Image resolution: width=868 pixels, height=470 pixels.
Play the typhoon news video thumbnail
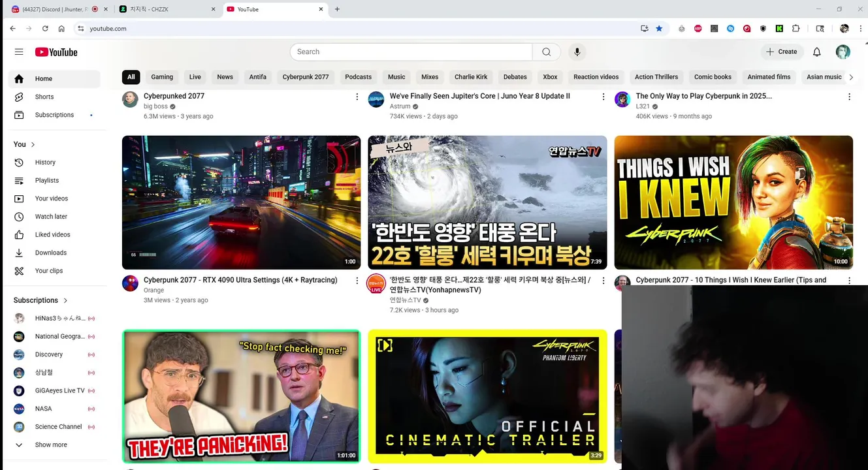pyautogui.click(x=487, y=202)
